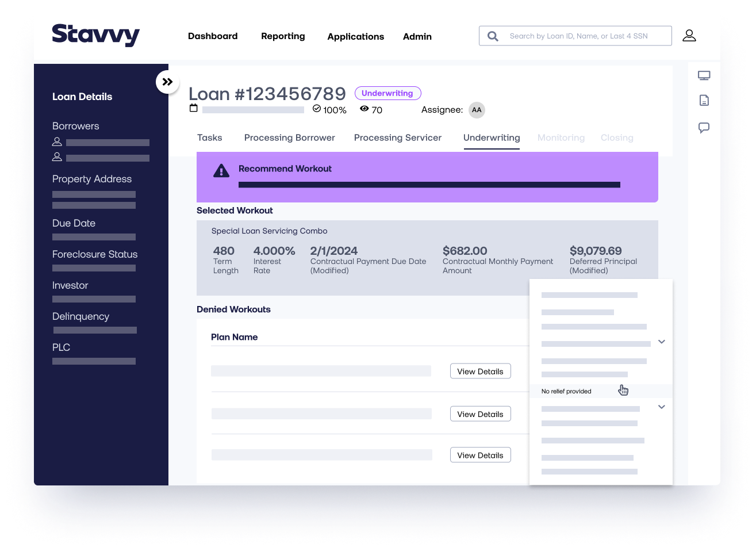Image resolution: width=756 pixels, height=551 pixels.
Task: Expand the upper chevron in dropdown panel
Action: pos(662,342)
